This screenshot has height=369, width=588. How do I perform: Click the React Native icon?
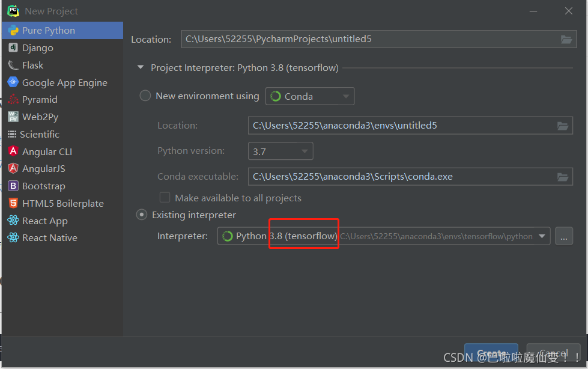pyautogui.click(x=13, y=237)
